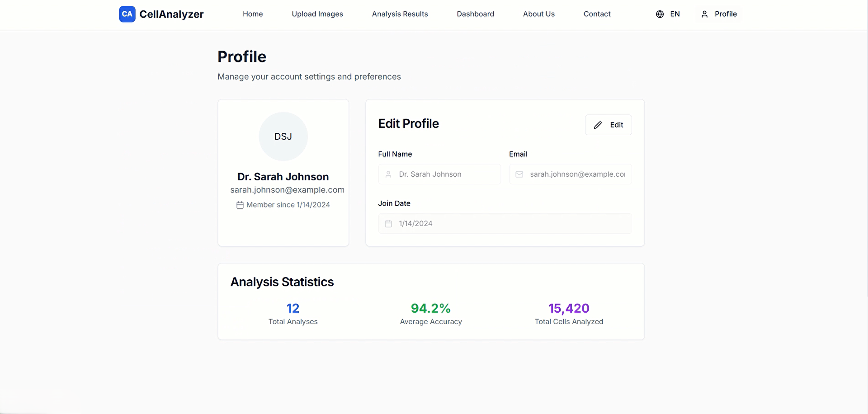Image resolution: width=868 pixels, height=414 pixels.
Task: Click the user icon in the navbar
Action: coord(704,14)
